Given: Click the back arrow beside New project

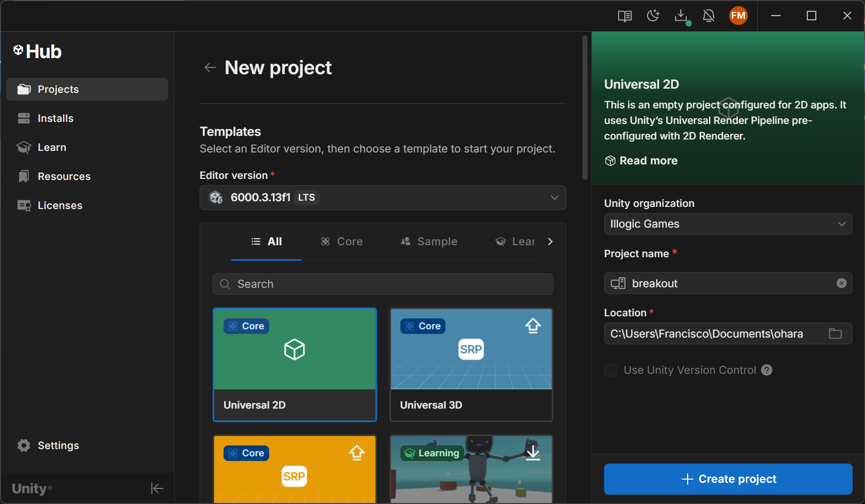Looking at the screenshot, I should click(x=210, y=67).
